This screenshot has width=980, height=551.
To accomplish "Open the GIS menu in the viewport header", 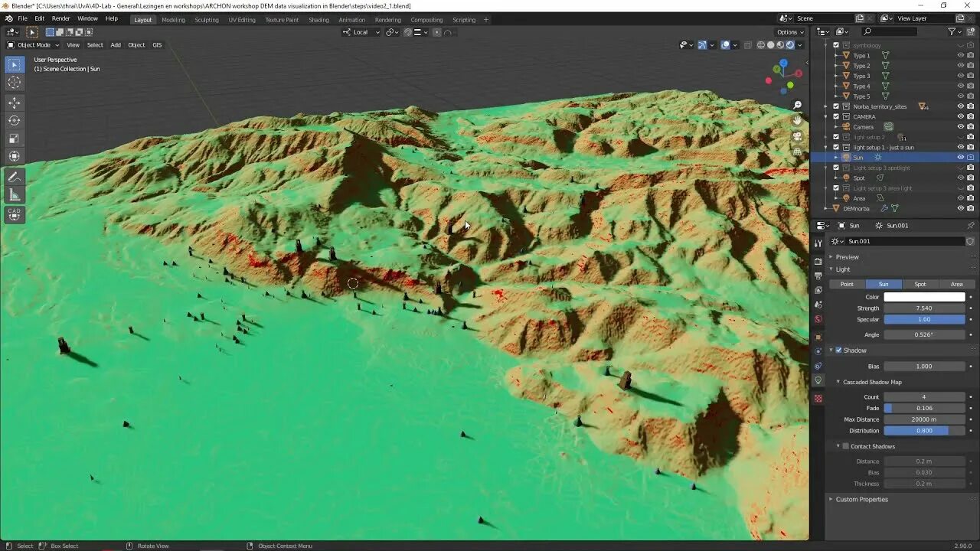I will pos(157,44).
